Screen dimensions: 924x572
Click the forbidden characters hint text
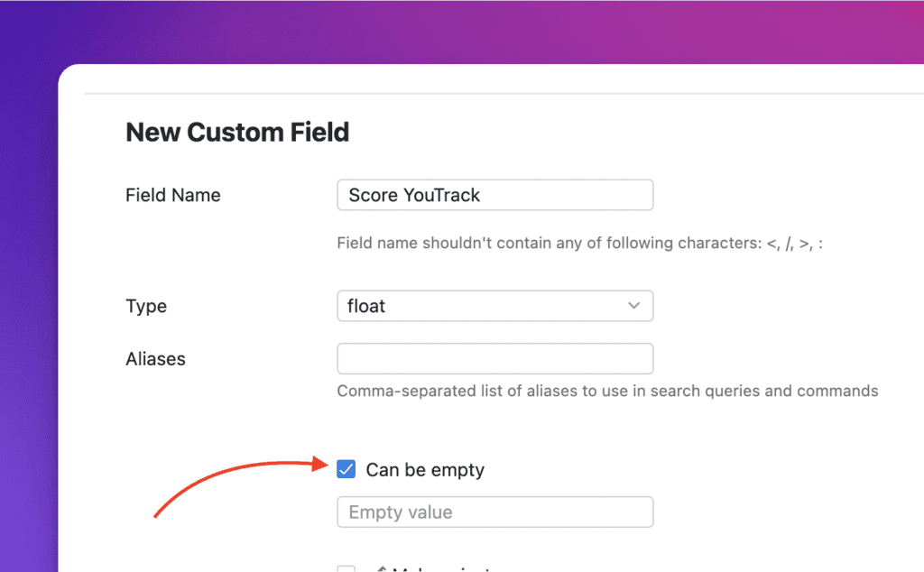click(x=579, y=243)
